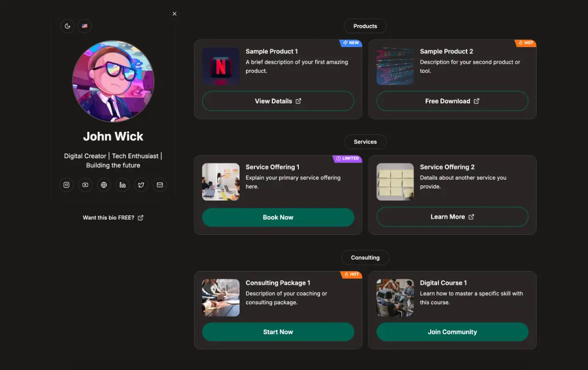This screenshot has width=588, height=370.
Task: Open the YouTube social icon
Action: click(85, 185)
